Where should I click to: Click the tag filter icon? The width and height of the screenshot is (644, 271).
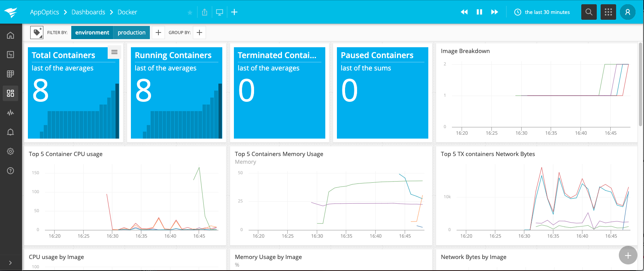tap(37, 33)
